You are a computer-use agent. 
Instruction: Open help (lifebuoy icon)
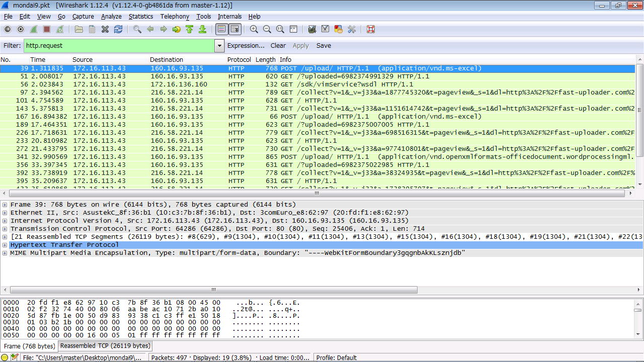[x=371, y=29]
